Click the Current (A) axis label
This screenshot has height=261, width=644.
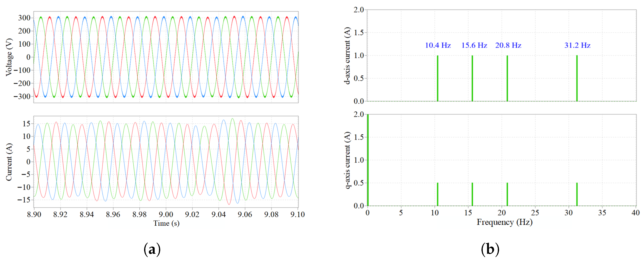(x=9, y=162)
